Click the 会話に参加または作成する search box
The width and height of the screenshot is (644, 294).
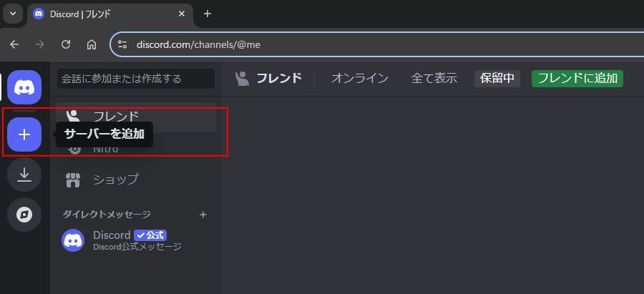(136, 79)
